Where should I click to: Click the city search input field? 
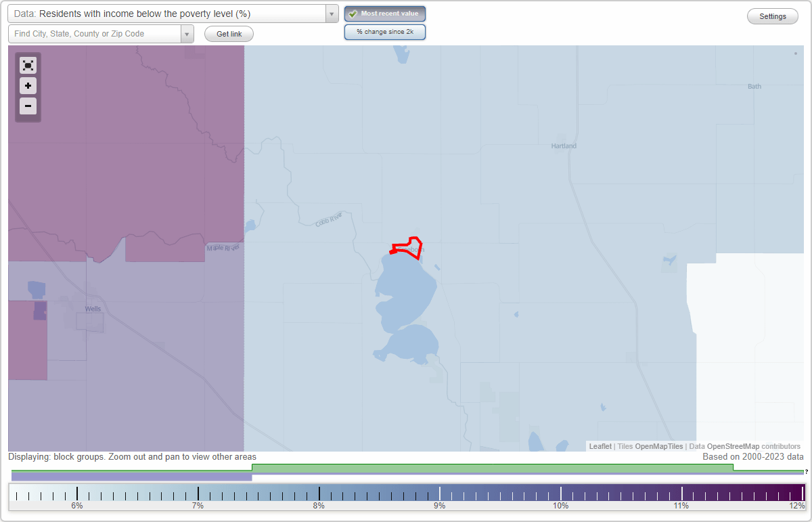(95, 33)
